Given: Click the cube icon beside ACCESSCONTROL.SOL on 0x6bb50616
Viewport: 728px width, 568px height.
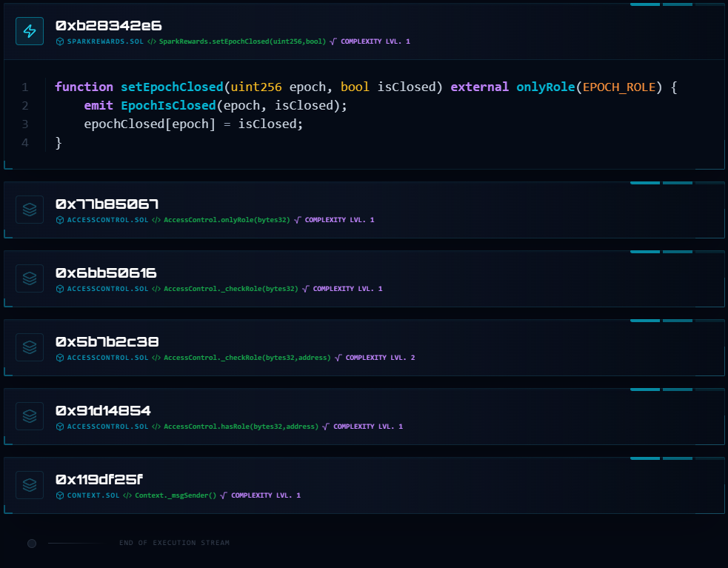Looking at the screenshot, I should pos(60,289).
